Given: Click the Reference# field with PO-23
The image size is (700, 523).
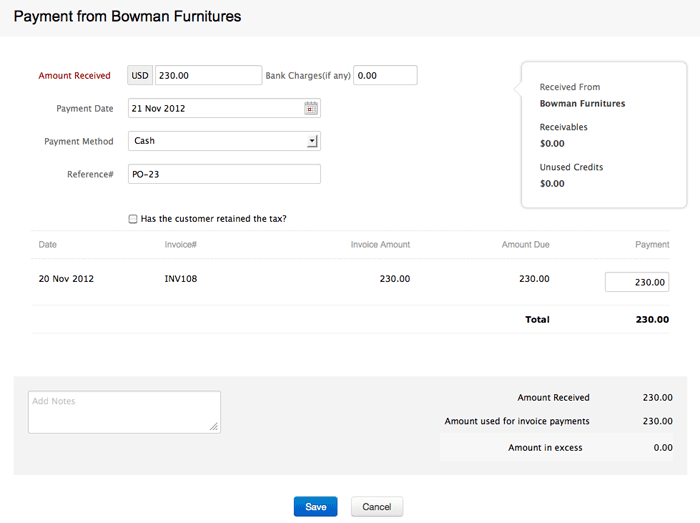Looking at the screenshot, I should pos(224,174).
